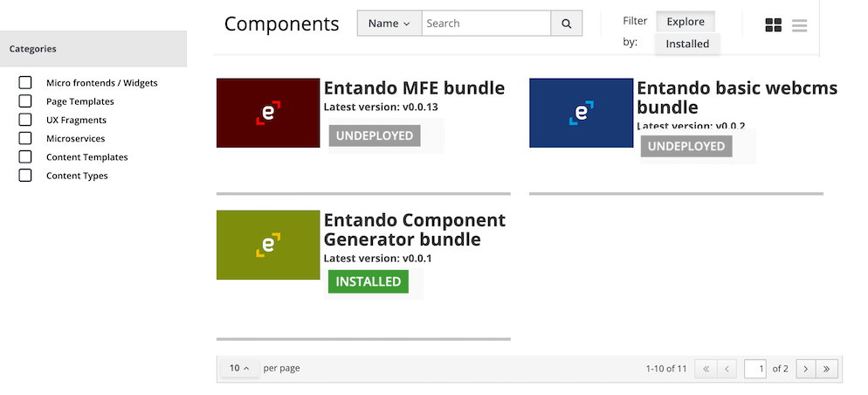Check UX Fragments category

click(25, 120)
